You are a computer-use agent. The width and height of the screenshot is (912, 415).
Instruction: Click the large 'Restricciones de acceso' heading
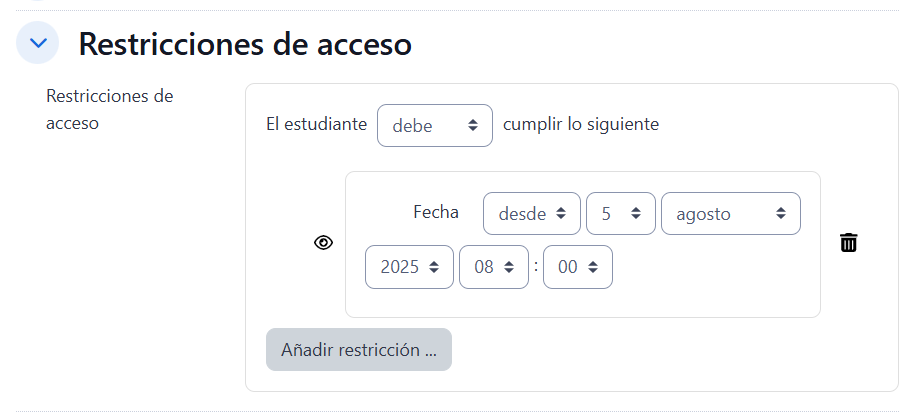pos(245,44)
